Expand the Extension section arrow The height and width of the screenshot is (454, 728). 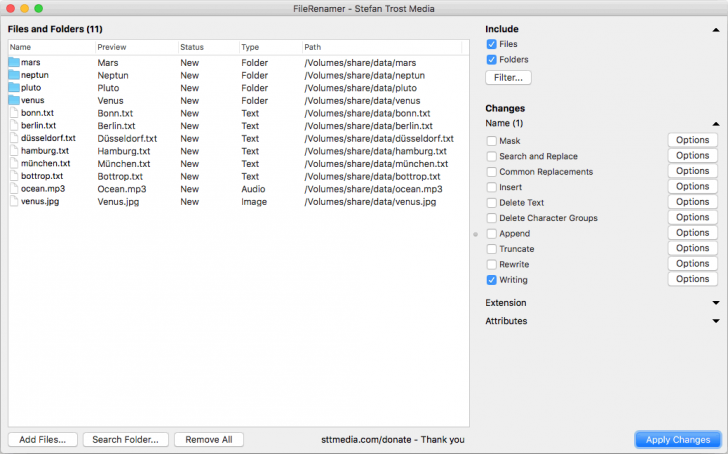pyautogui.click(x=716, y=303)
